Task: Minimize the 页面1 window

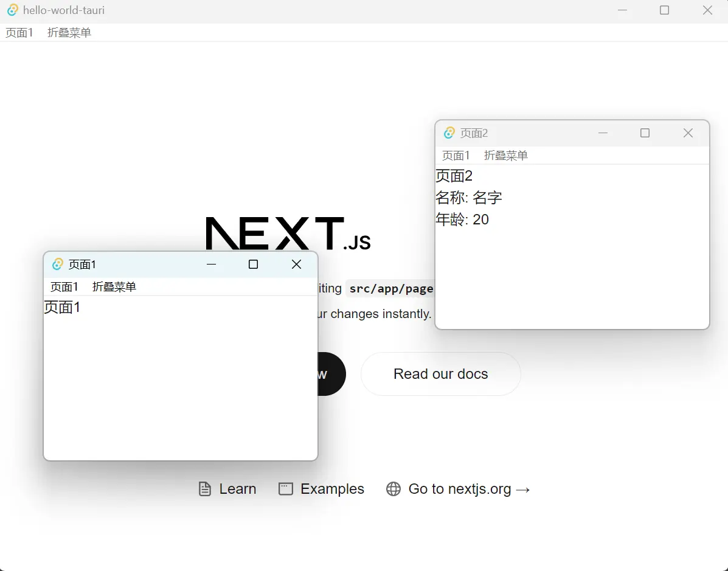Action: point(211,264)
